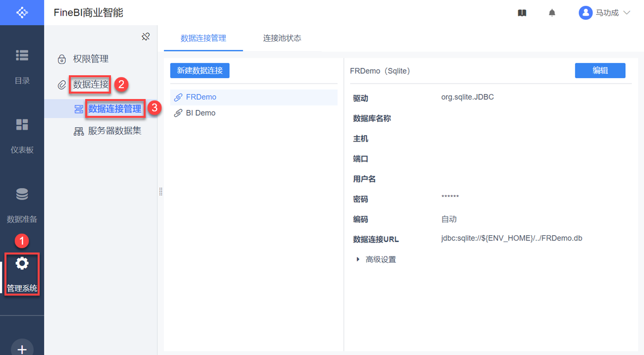Click the 数据连接URL label
Viewport: 644px width, 355px height.
376,239
